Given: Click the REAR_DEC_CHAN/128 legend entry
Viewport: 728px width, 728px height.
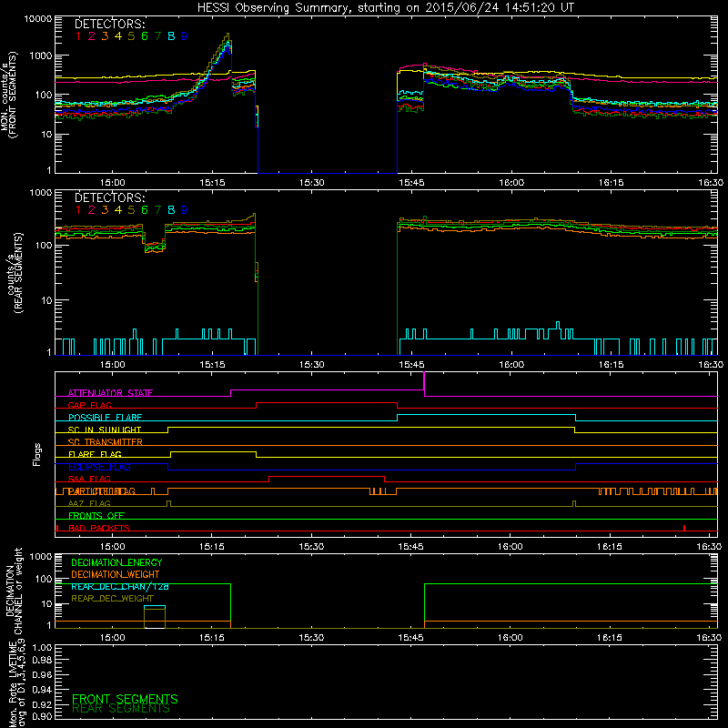Looking at the screenshot, I should pyautogui.click(x=120, y=587).
